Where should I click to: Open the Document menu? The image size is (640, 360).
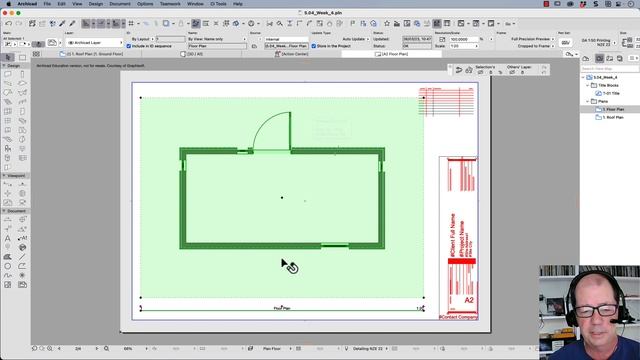click(x=120, y=4)
